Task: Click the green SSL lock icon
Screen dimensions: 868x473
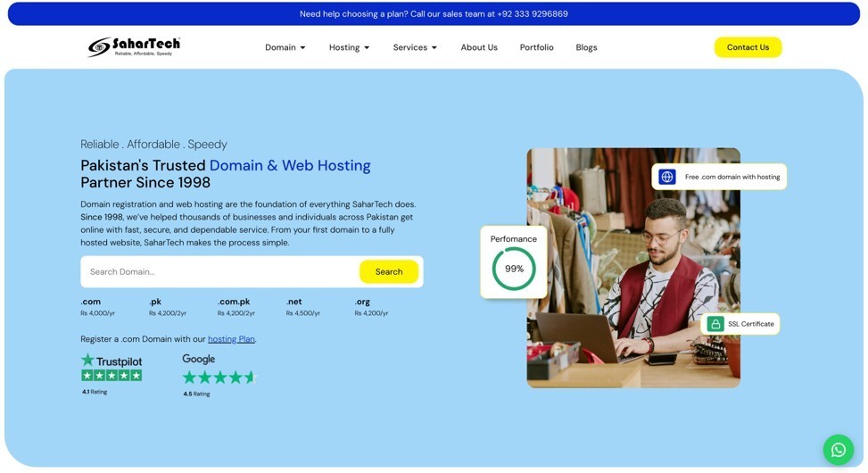Action: click(x=715, y=324)
